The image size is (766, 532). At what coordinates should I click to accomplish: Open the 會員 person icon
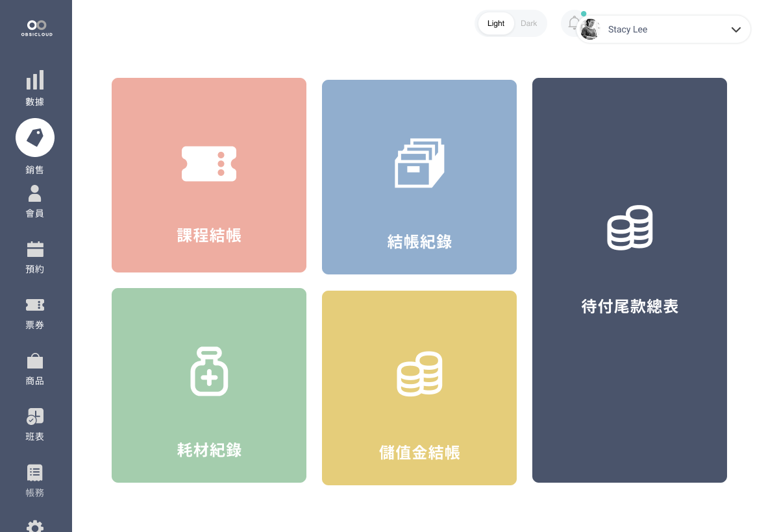click(35, 193)
